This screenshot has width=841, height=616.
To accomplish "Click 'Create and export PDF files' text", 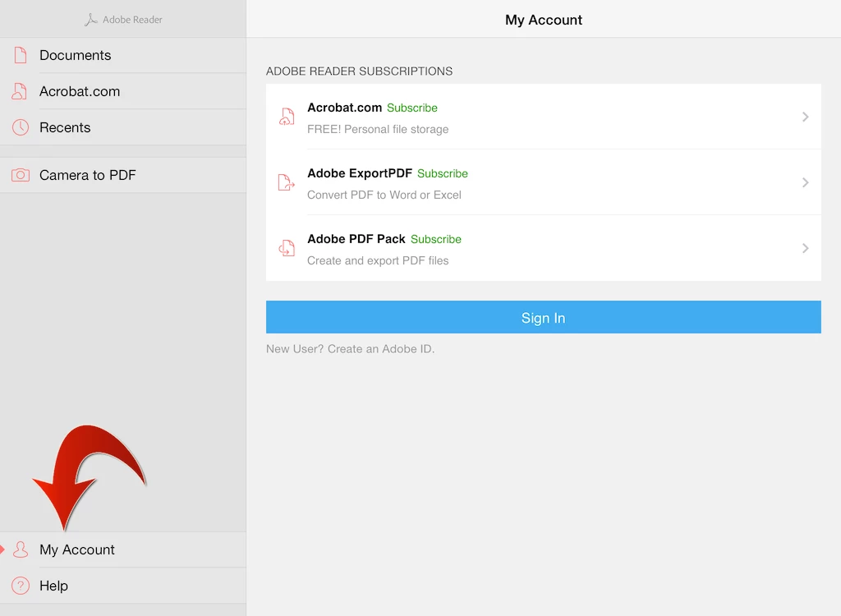I will (378, 261).
